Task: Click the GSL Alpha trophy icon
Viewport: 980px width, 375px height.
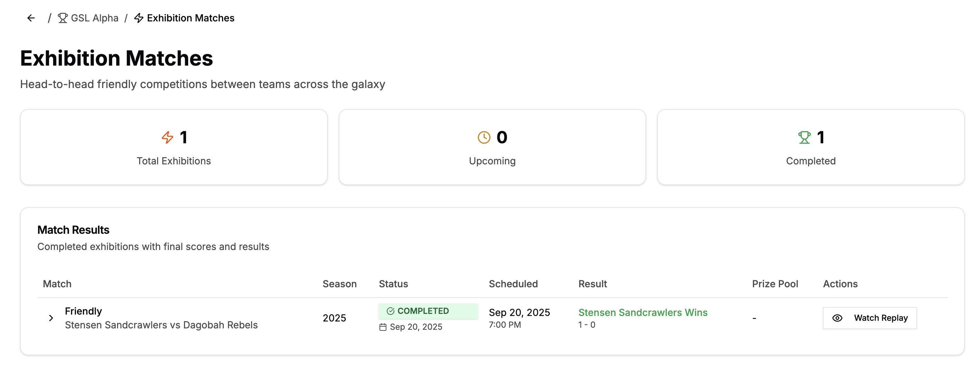Action: (63, 18)
